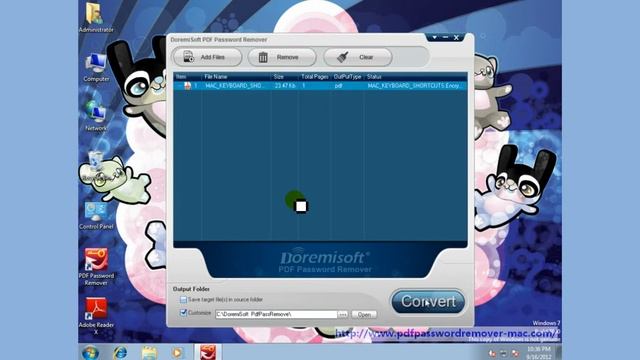This screenshot has height=360, width=640.
Task: Click the taskbar clock showing 10:36 PM
Action: pyautogui.click(x=539, y=353)
